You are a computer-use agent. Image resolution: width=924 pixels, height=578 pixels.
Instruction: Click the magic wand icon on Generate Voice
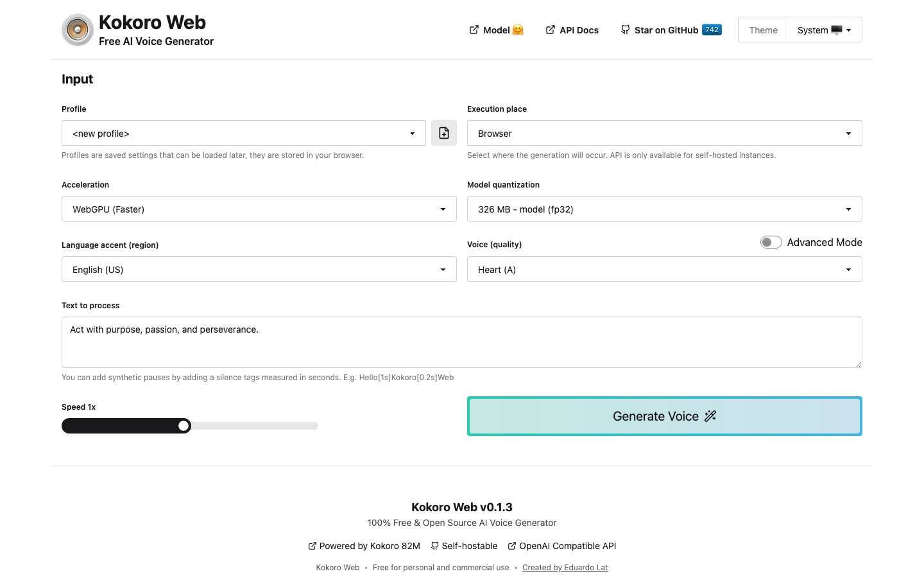point(710,416)
